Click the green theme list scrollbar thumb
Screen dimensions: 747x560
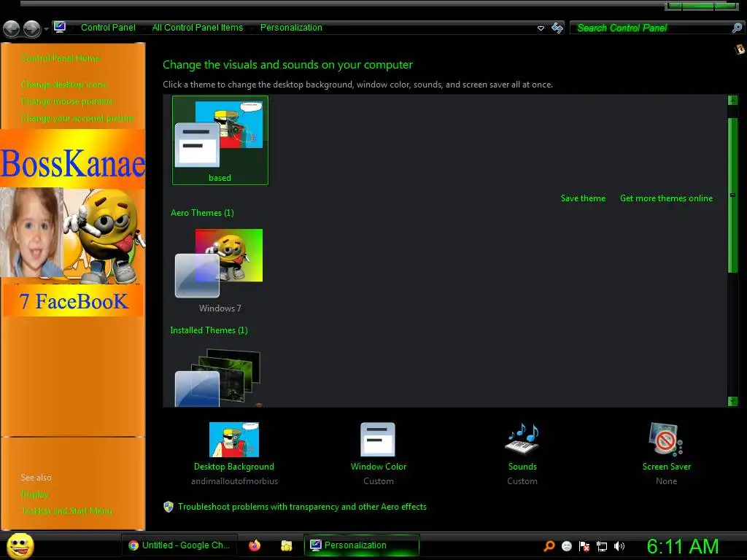[x=732, y=195]
